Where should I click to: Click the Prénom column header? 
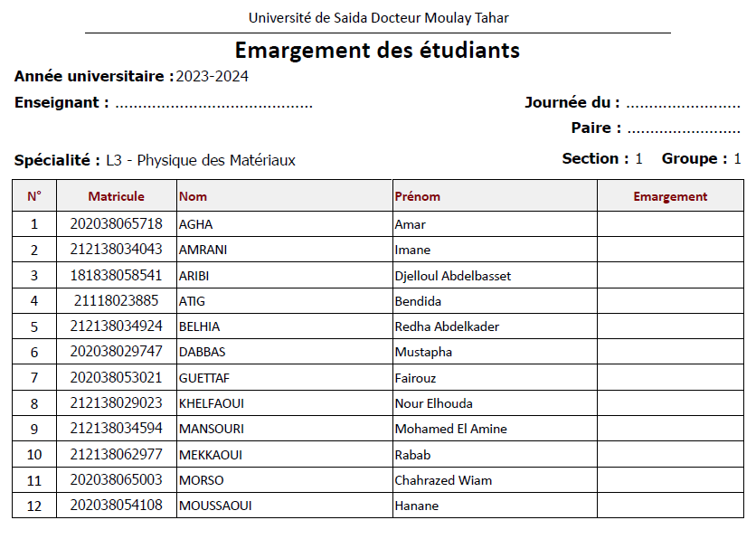(418, 196)
